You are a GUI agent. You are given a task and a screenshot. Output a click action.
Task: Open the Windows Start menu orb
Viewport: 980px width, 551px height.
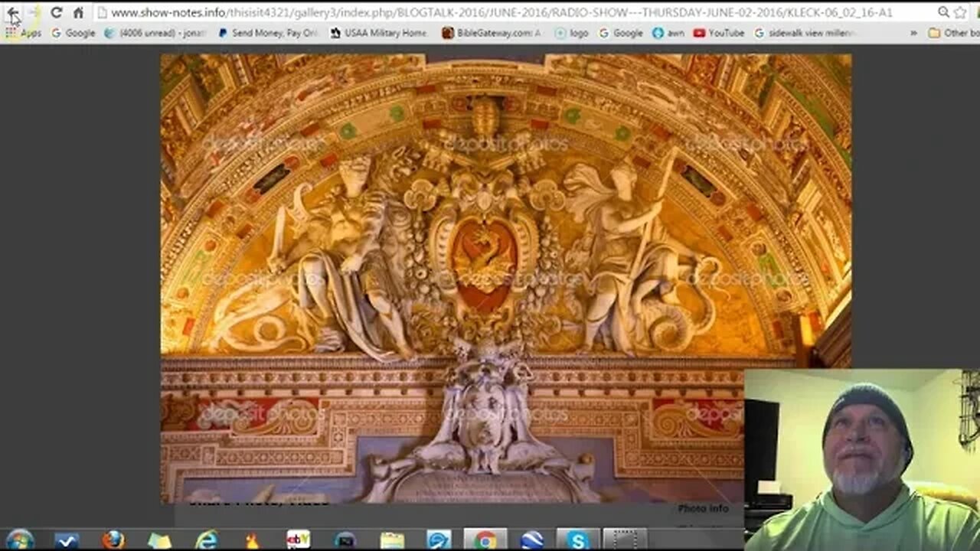pyautogui.click(x=20, y=540)
